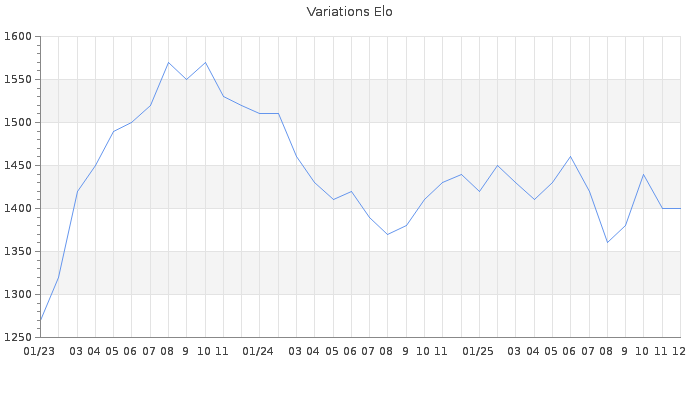The width and height of the screenshot is (700, 400).
Task: Click the 1460 peak after 01/25
Action: tap(570, 157)
